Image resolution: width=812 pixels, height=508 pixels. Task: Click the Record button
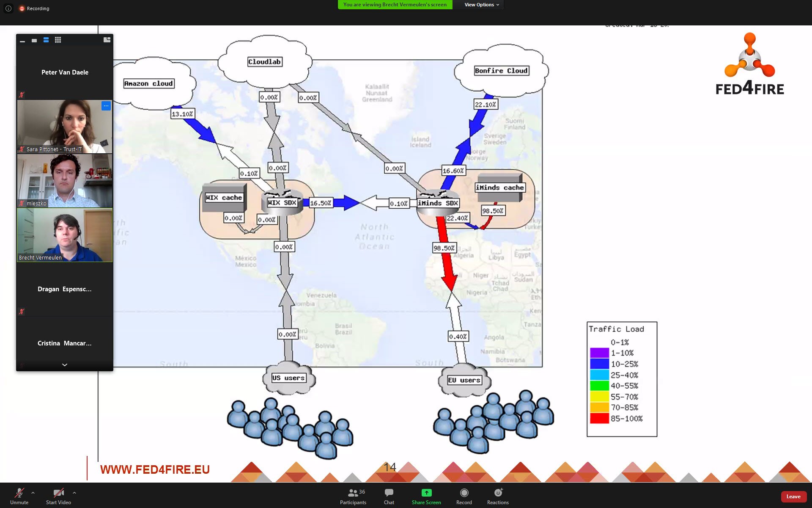pyautogui.click(x=464, y=496)
